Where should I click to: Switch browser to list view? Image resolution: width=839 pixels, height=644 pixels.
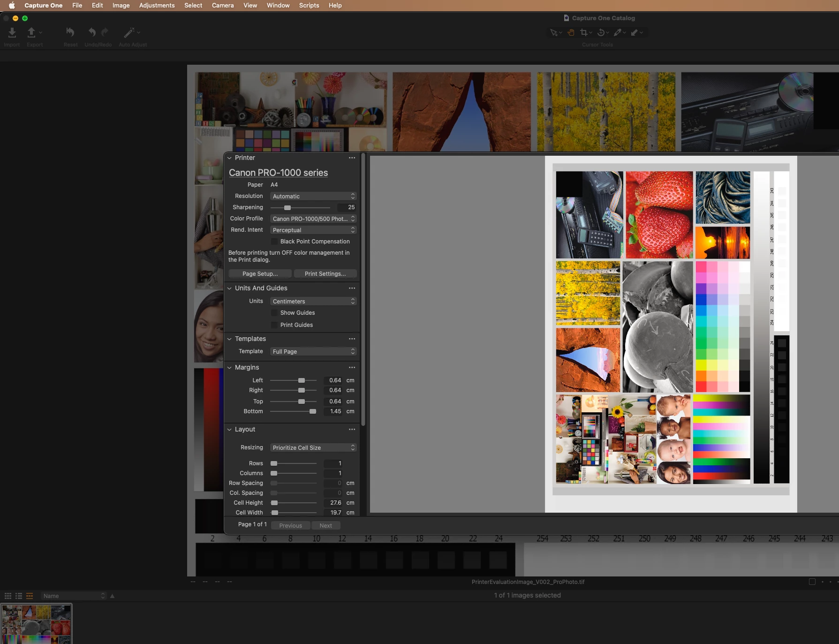click(19, 596)
